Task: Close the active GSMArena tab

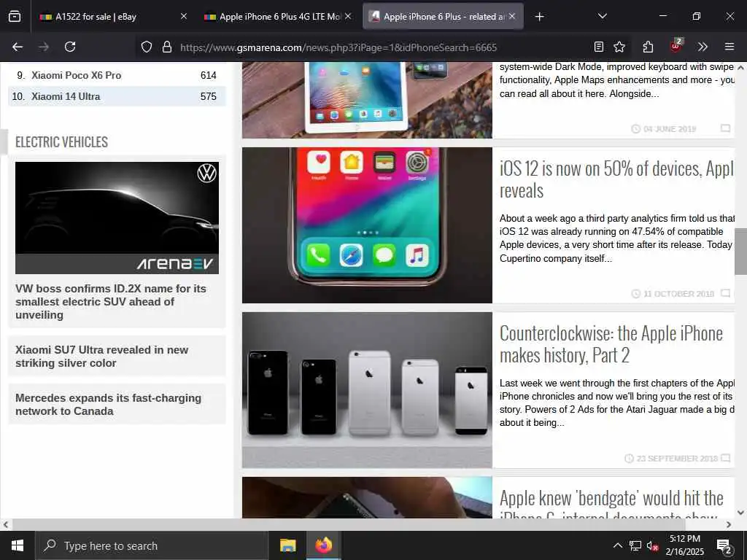Action: coord(512,17)
